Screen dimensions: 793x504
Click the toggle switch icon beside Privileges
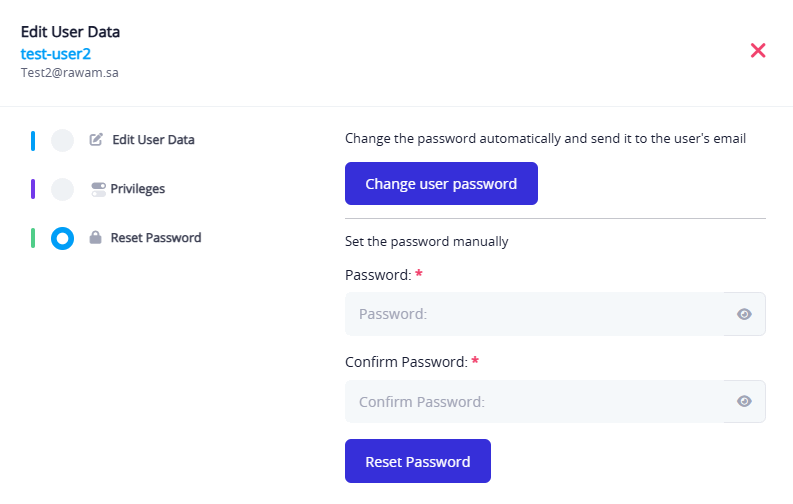tap(97, 188)
